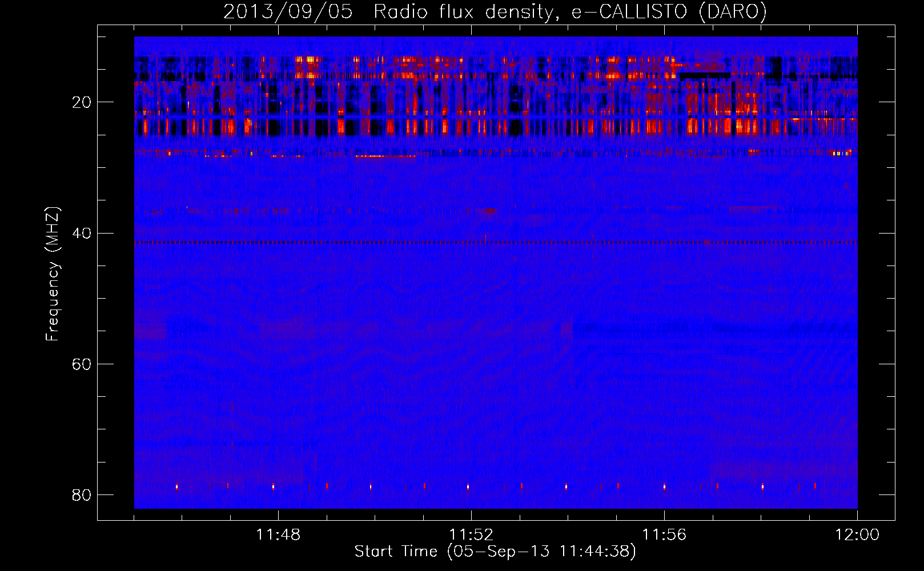This screenshot has height=571, width=924.
Task: Click the 11:56 time tick label
Action: tap(664, 535)
